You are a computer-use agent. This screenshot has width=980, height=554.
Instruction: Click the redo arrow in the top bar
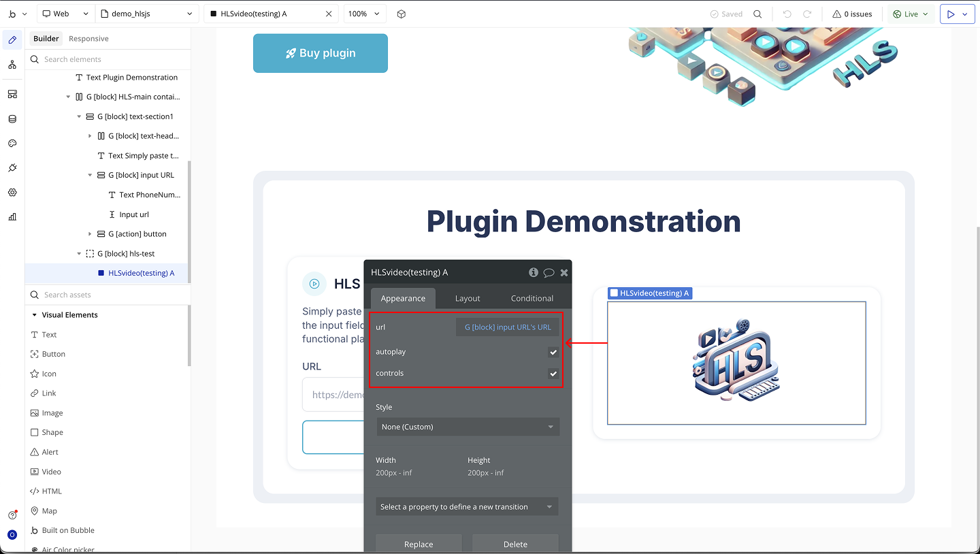[807, 14]
